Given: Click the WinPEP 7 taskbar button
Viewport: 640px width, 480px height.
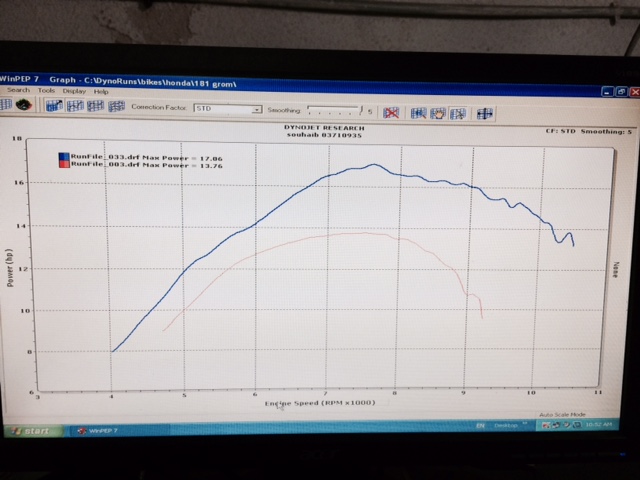Looking at the screenshot, I should coord(118,431).
